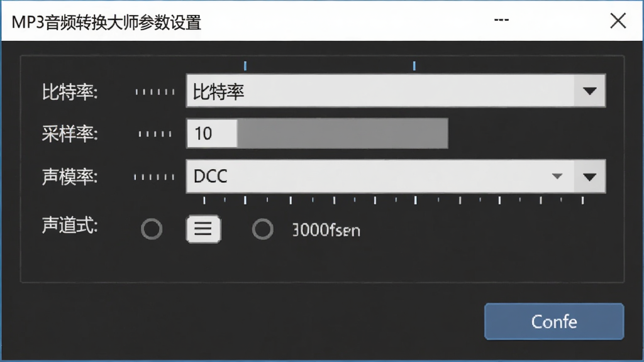Click the small gray arrow in DCC box
The image size is (644, 362).
point(557,177)
